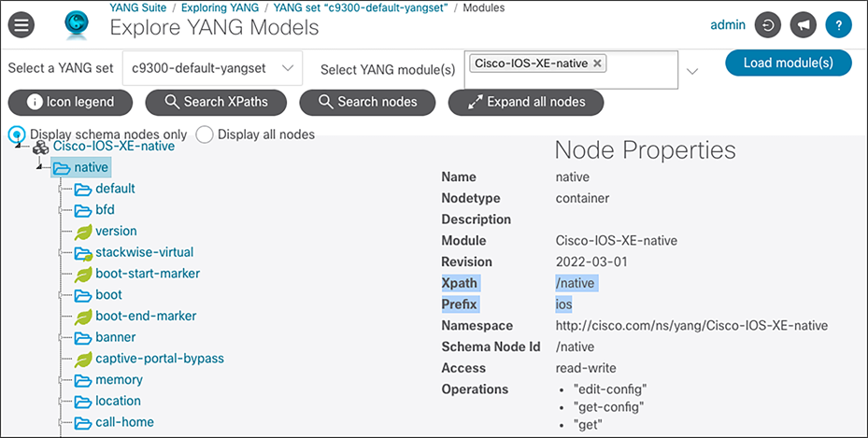Screen dimensions: 868x438
Task: Click the version leaf icon
Action: pos(83,232)
